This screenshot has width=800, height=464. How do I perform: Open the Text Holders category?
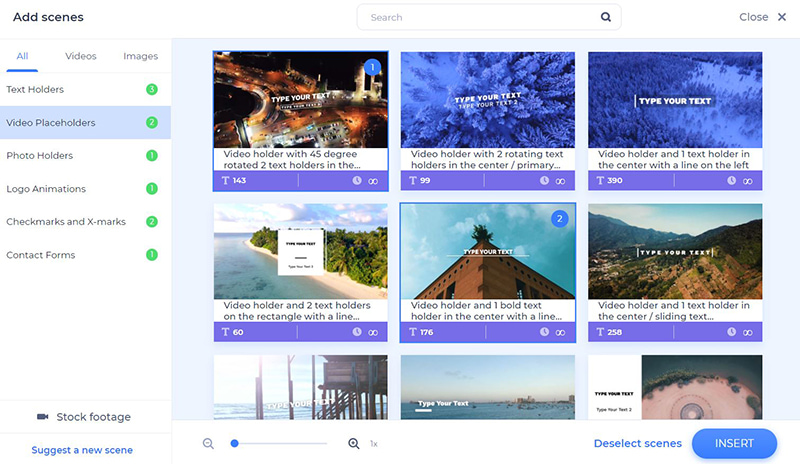85,89
